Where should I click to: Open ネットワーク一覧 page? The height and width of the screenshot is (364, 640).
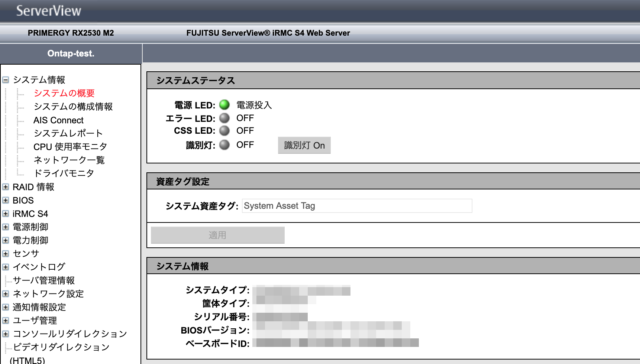click(x=69, y=160)
